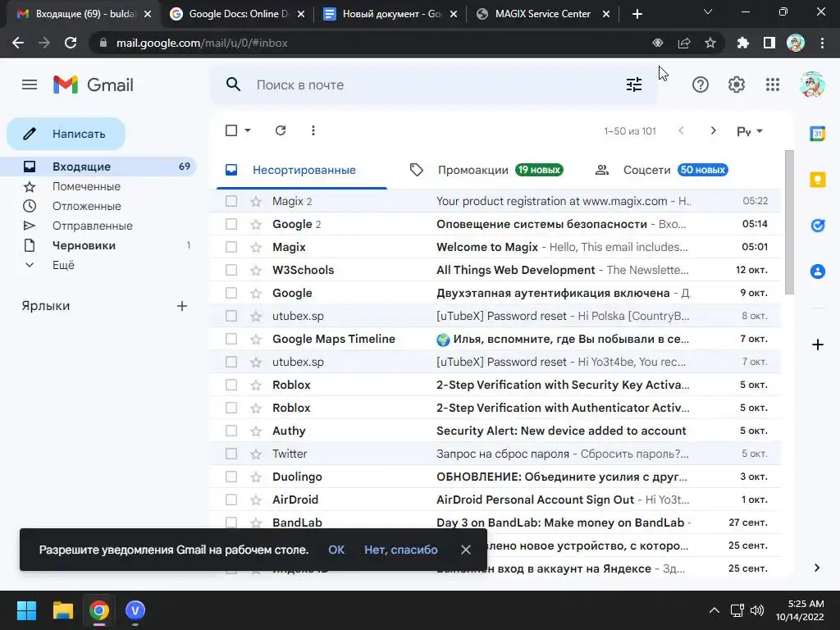Select the Twitter email checkbox
Viewport: 840px width, 630px height.
[x=231, y=454]
